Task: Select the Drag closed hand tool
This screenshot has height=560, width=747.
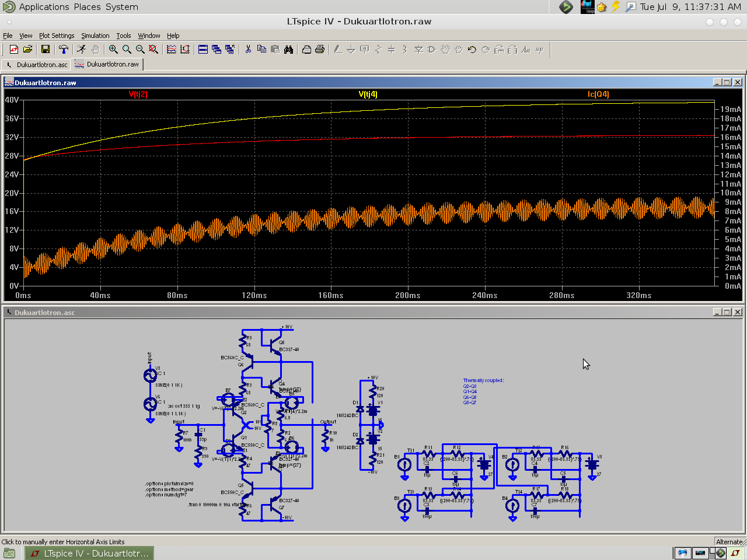Action: (x=459, y=50)
